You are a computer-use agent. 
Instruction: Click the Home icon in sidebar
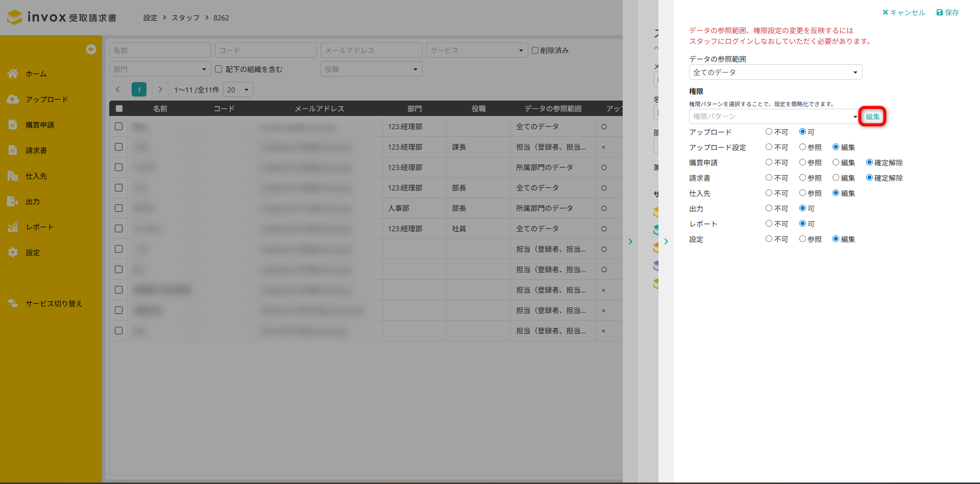[13, 74]
